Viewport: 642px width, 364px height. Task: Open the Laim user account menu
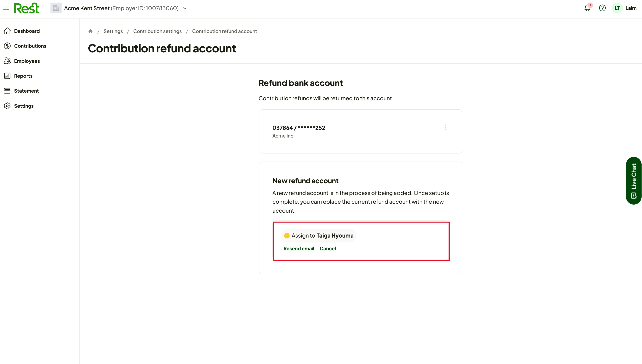click(631, 8)
